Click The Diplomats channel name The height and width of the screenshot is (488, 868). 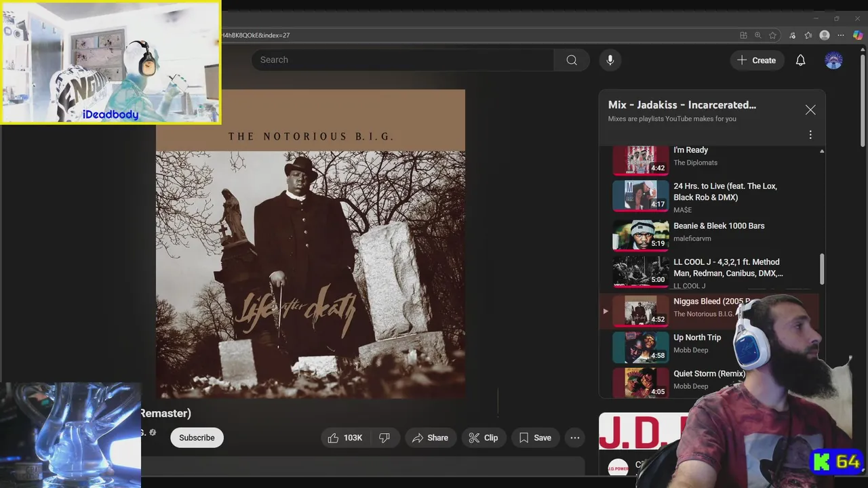coord(695,163)
